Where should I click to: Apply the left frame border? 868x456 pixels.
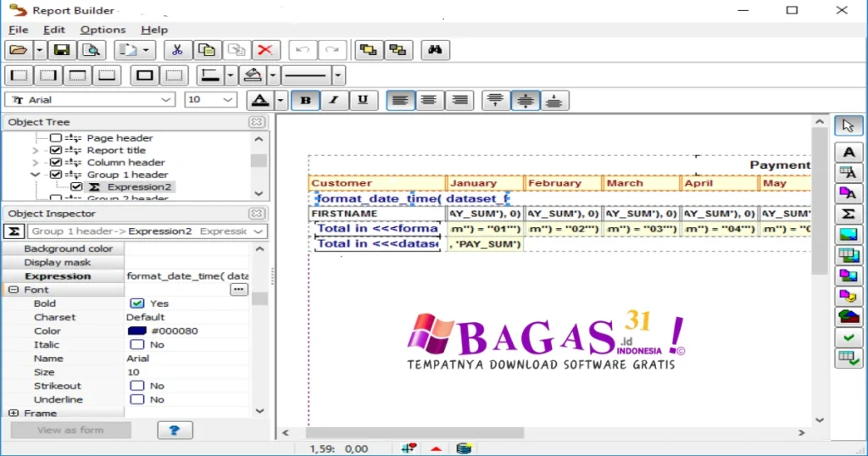pos(19,75)
